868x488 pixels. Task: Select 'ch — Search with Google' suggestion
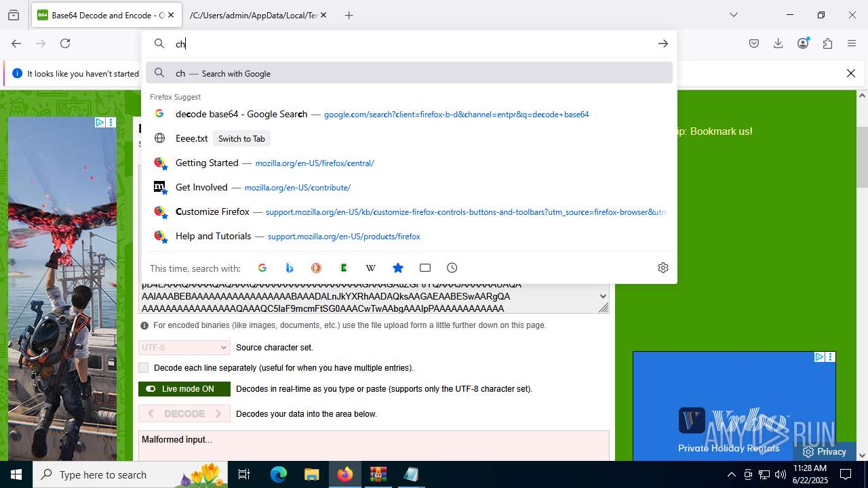click(409, 73)
